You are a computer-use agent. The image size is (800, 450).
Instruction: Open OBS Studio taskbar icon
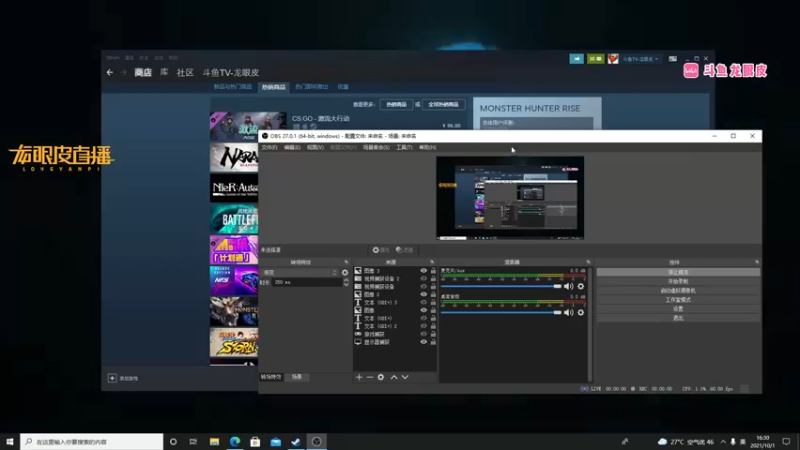point(316,441)
